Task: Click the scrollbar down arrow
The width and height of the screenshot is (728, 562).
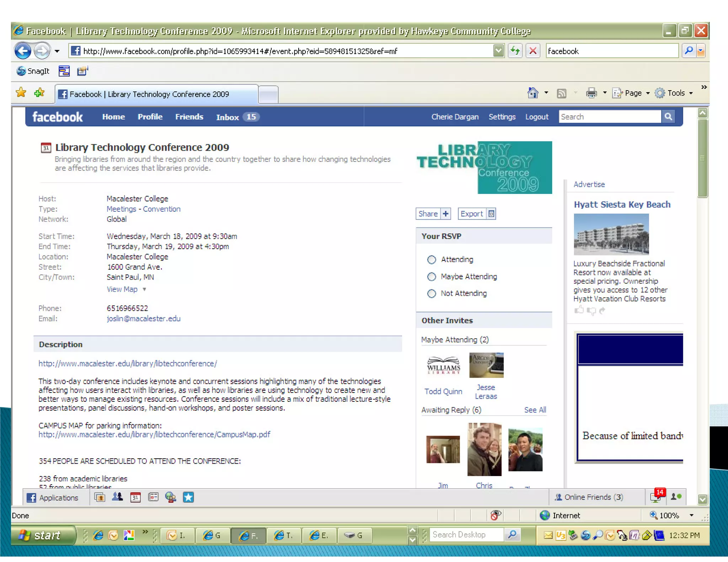Action: coord(702,499)
